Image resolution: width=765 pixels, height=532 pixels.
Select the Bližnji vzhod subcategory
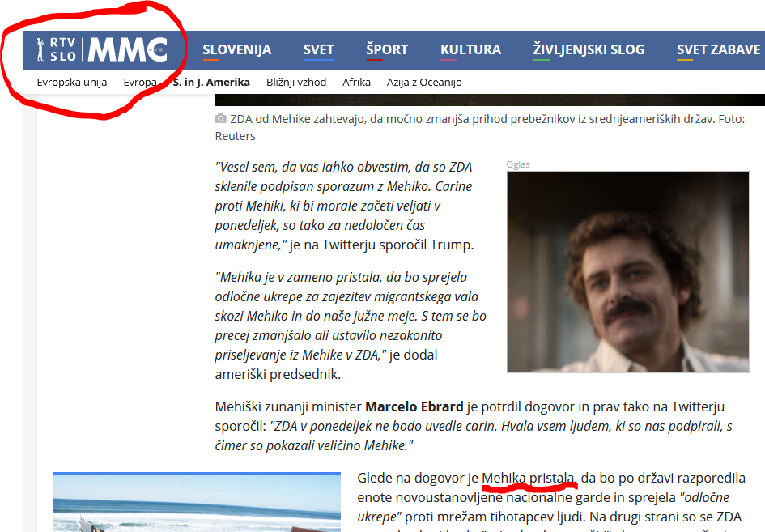pos(296,82)
